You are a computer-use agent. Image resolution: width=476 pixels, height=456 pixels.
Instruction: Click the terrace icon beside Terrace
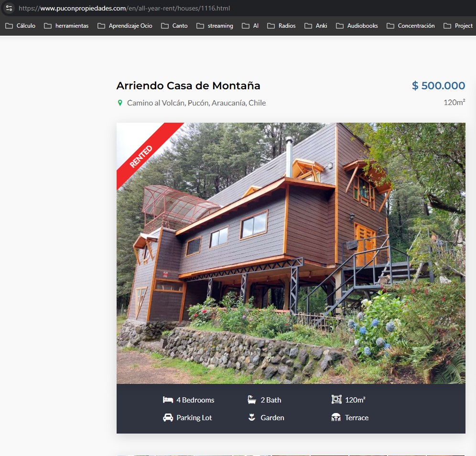[336, 417]
